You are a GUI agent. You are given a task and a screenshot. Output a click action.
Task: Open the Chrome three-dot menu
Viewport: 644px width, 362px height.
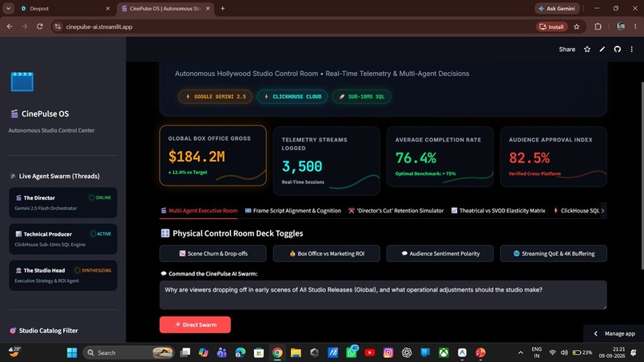tap(635, 26)
